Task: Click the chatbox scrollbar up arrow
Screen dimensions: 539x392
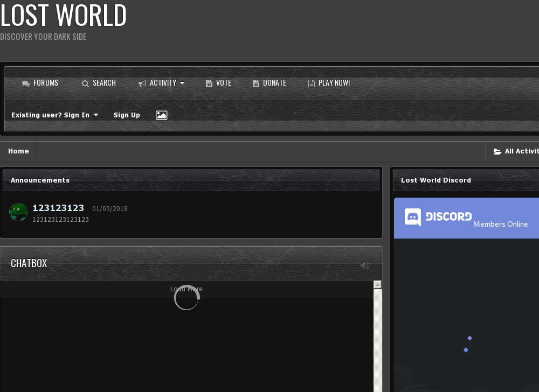Action: click(x=378, y=285)
